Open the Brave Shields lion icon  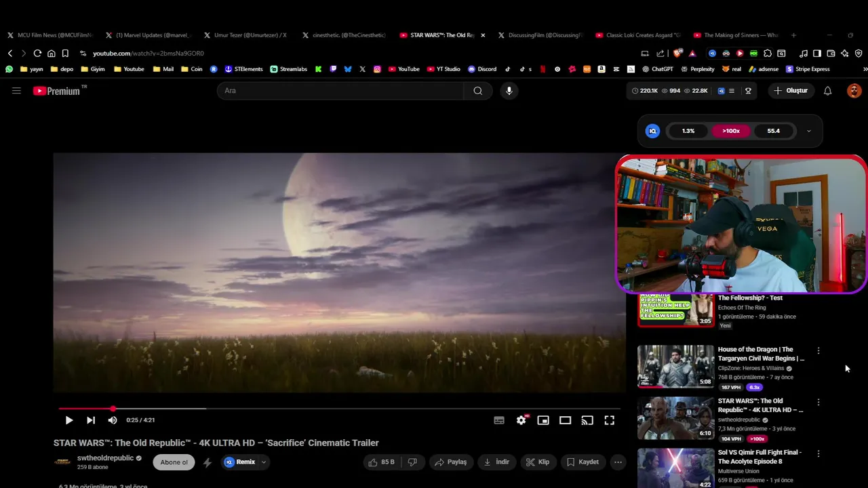[677, 54]
